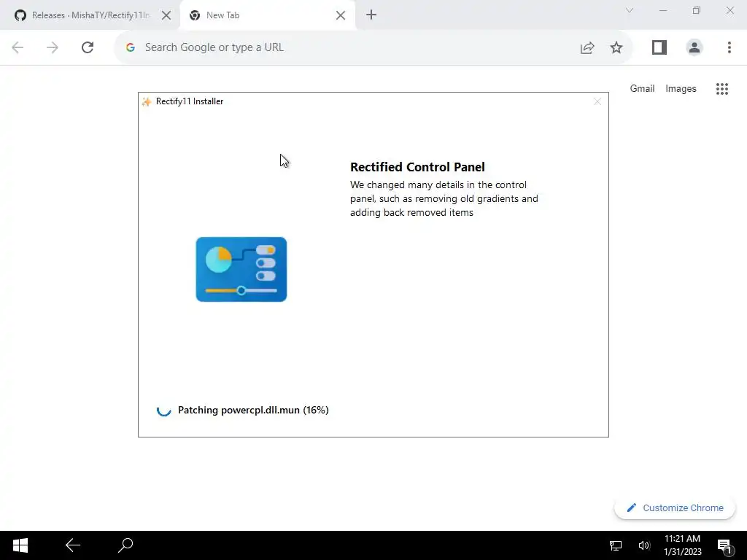Image resolution: width=747 pixels, height=560 pixels.
Task: Bookmark this tab with the star icon
Action: tap(616, 47)
